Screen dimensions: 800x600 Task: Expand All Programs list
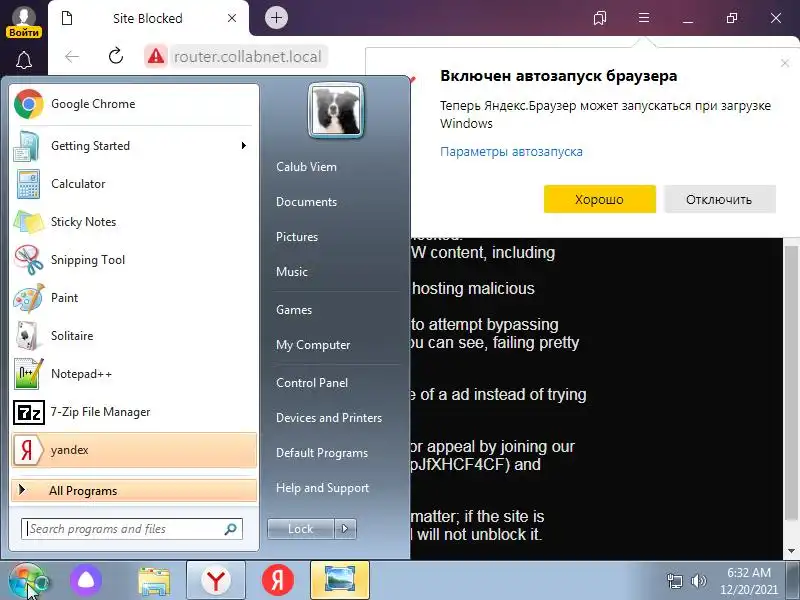134,491
